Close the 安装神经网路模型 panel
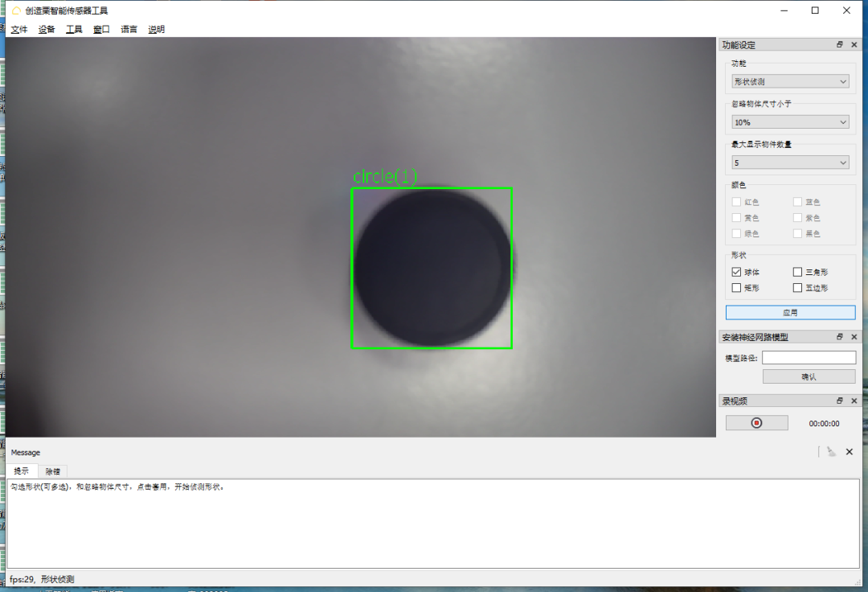 pos(854,337)
